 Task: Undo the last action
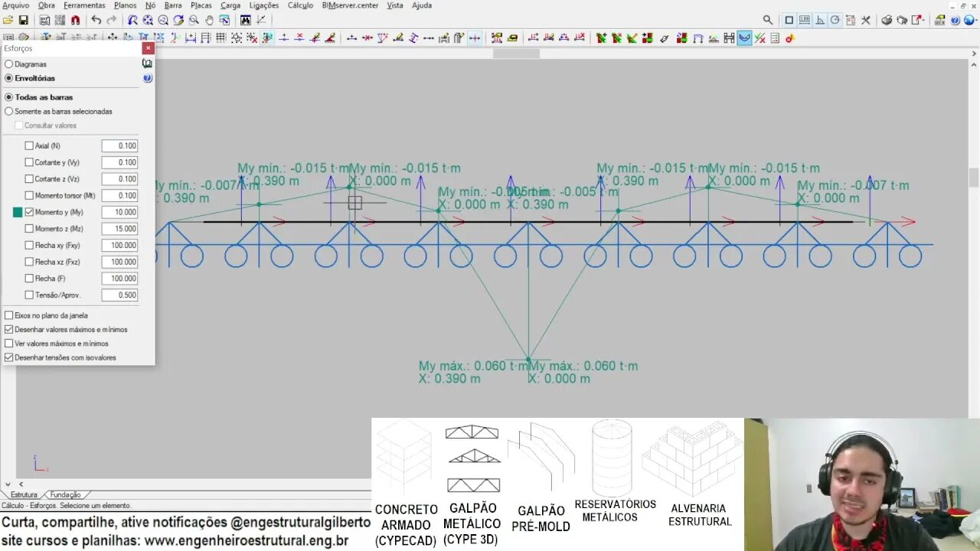[96, 20]
